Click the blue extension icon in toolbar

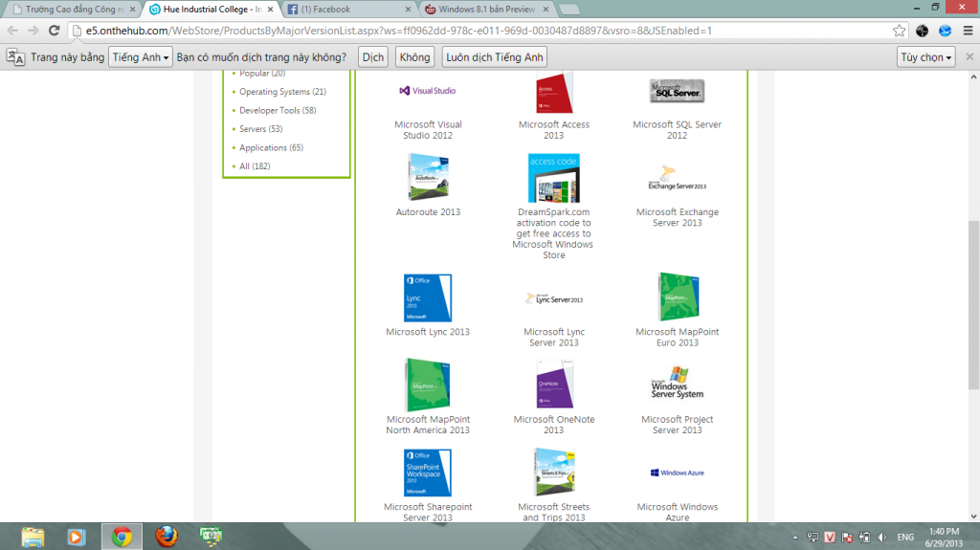945,31
